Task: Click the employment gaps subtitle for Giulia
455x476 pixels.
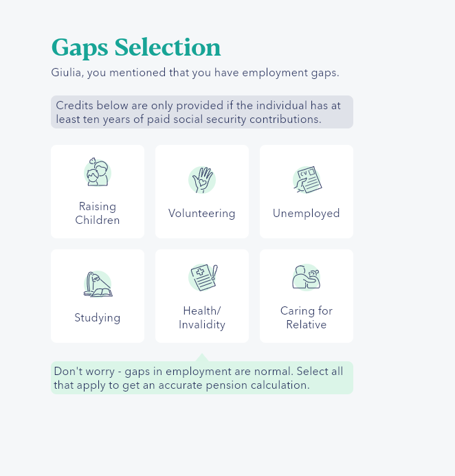Action: click(195, 73)
